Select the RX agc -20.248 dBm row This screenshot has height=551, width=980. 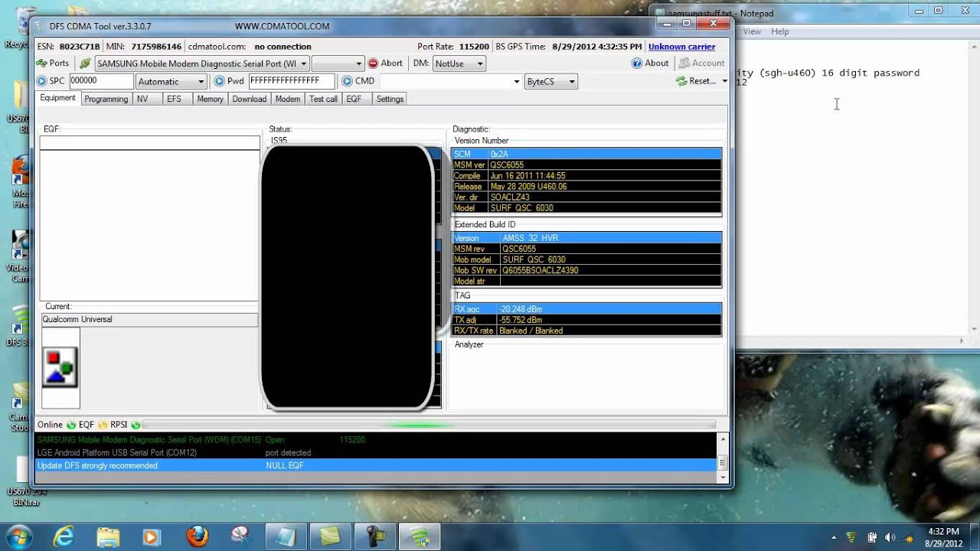(x=586, y=308)
